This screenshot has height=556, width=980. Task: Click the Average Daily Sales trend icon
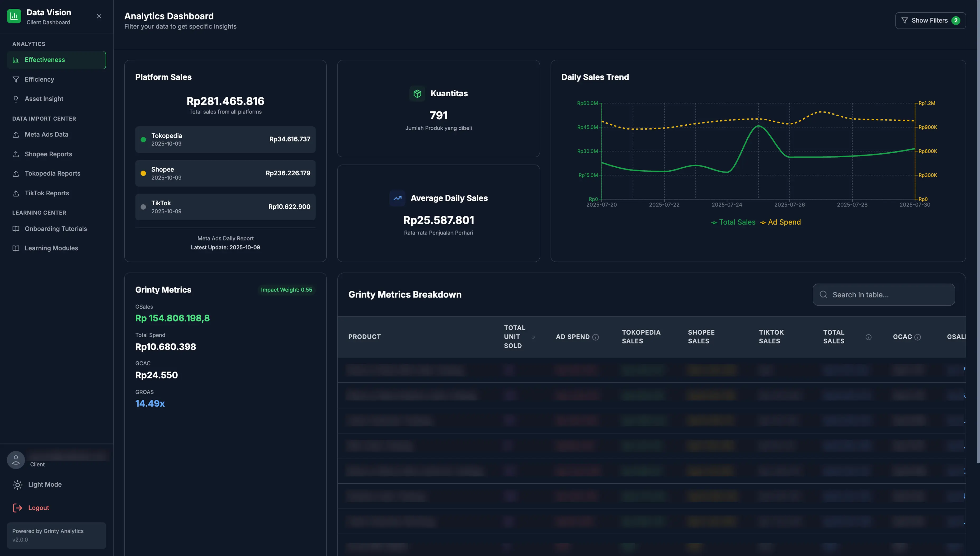[397, 198]
